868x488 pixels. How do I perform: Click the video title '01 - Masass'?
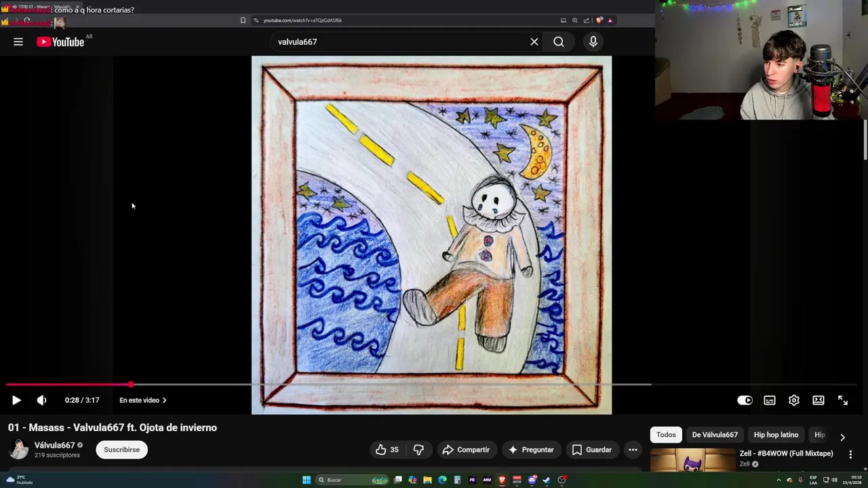[x=113, y=428]
